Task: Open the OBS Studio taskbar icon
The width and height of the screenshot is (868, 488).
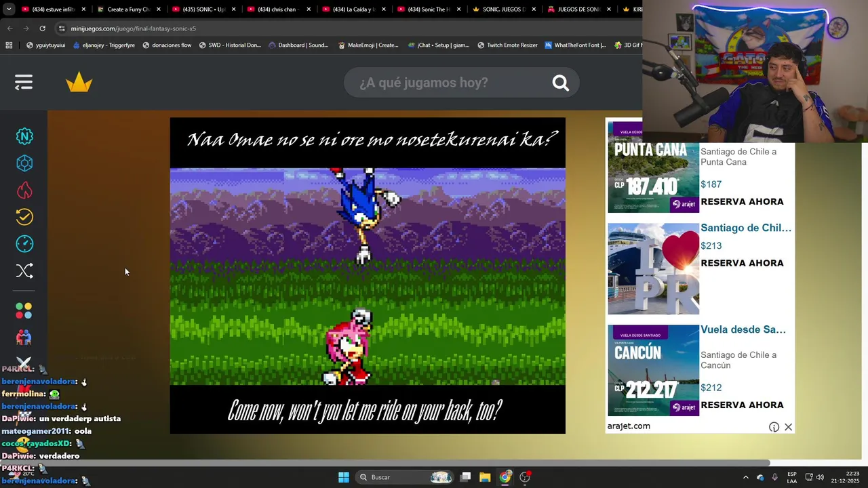Action: [x=525, y=477]
